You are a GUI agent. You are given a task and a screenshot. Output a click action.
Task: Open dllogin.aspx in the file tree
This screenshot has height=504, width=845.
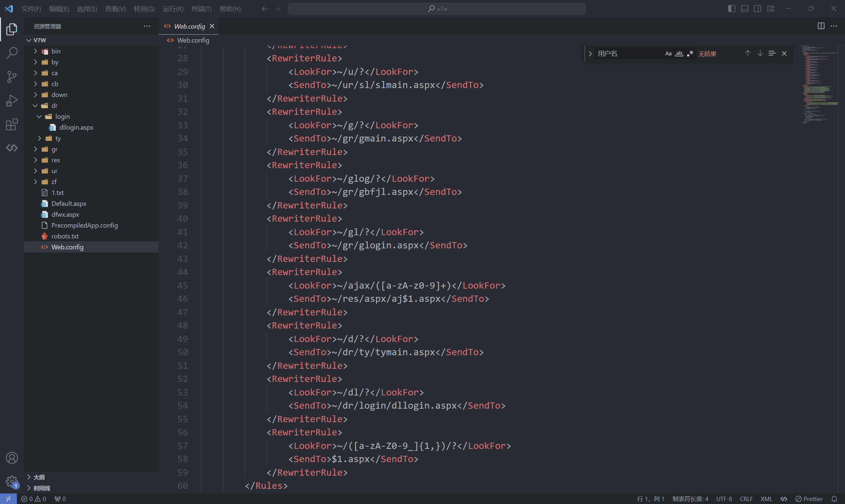(x=91, y=127)
